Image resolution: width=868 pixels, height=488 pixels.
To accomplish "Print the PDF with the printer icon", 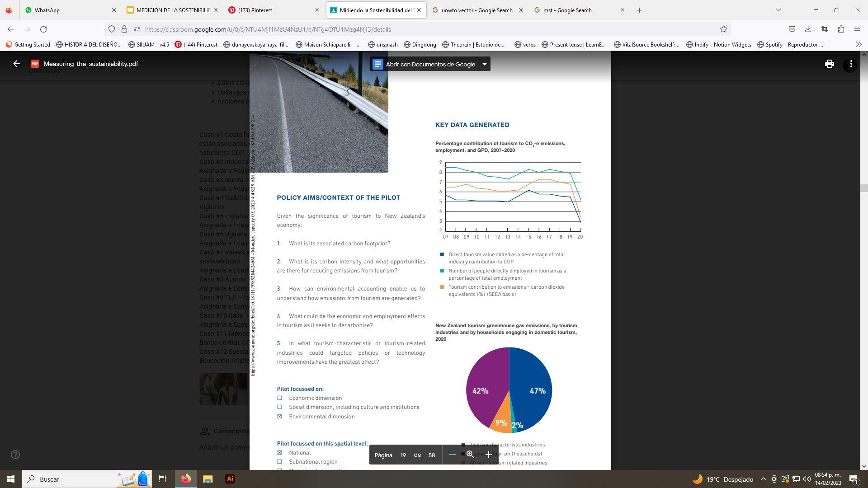I will (x=829, y=64).
